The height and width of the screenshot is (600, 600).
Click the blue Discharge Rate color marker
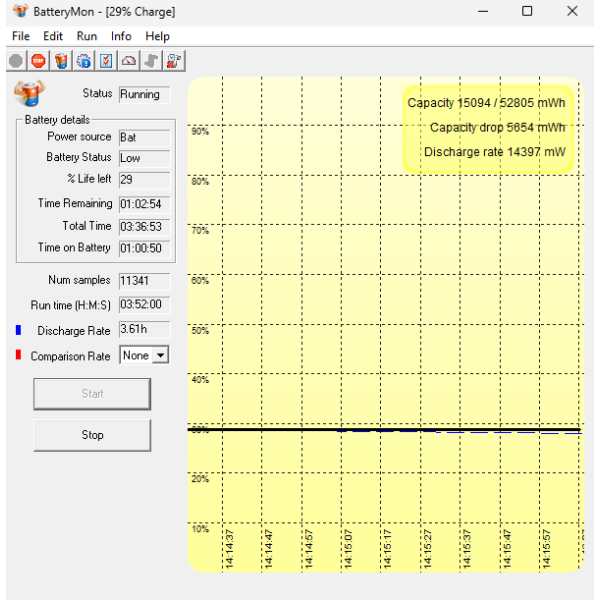[x=18, y=330]
